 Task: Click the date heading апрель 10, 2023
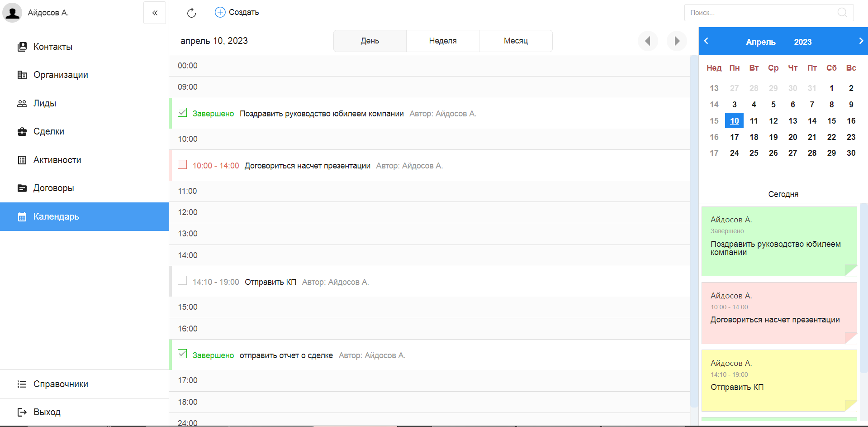(x=214, y=41)
